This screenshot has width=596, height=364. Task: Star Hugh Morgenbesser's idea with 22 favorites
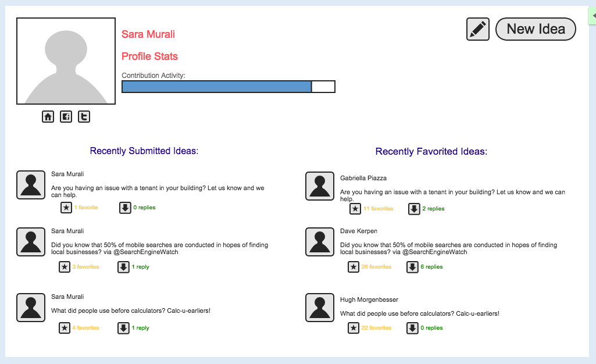tap(354, 328)
